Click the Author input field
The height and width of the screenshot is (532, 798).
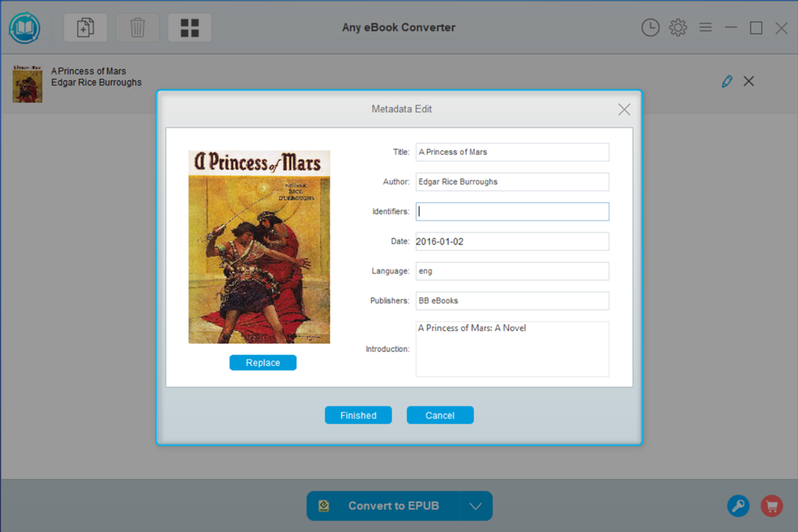[512, 181]
